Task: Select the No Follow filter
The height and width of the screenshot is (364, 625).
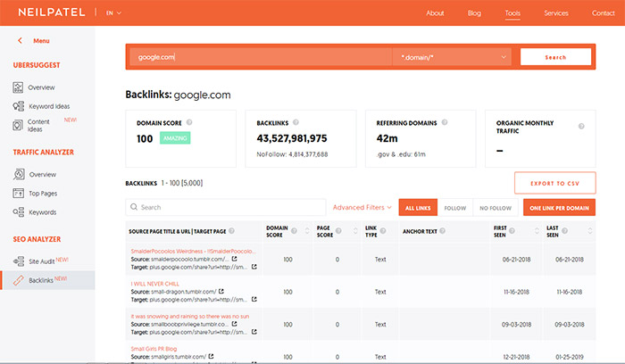Action: pos(496,208)
